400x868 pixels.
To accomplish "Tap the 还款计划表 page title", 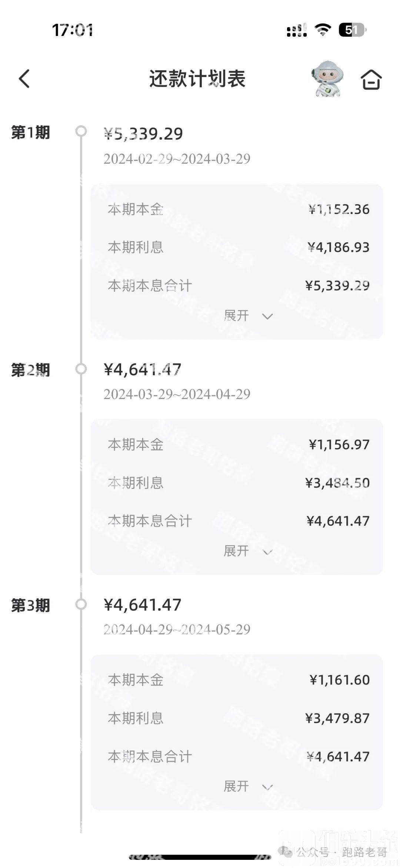I will [x=197, y=79].
